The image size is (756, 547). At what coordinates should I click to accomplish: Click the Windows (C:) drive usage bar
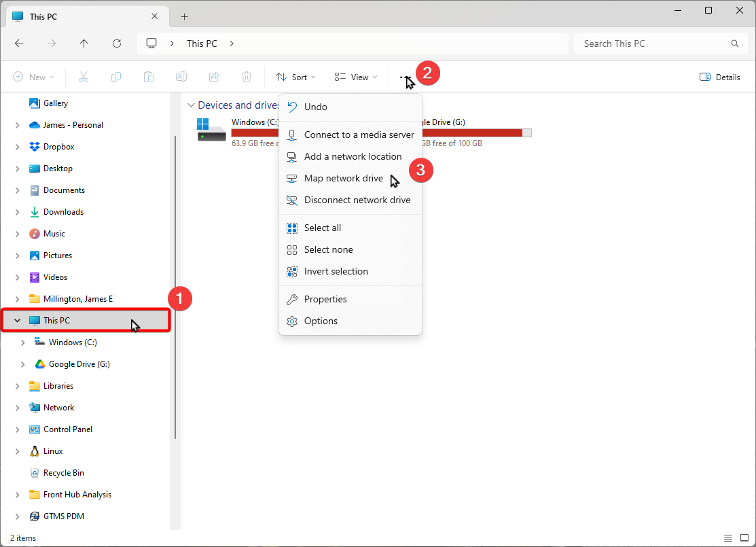click(x=255, y=133)
